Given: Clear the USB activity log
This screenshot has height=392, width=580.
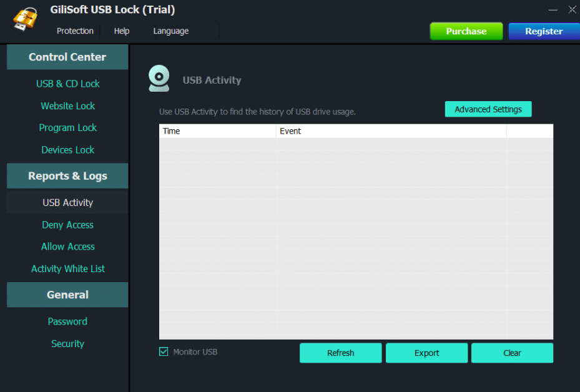Looking at the screenshot, I should tap(513, 353).
